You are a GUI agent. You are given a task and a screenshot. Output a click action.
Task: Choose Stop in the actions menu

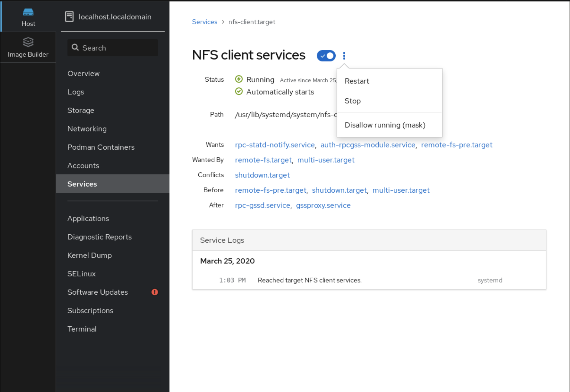[x=352, y=101]
